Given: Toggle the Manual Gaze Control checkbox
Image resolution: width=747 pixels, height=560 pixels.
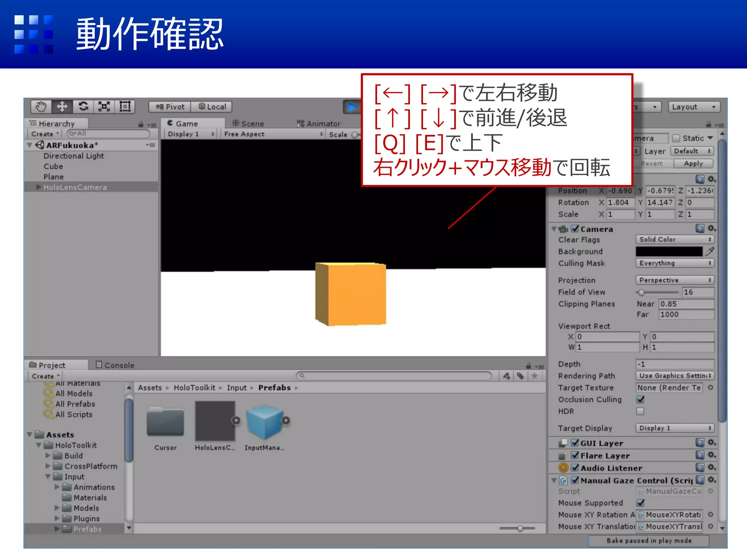Looking at the screenshot, I should tap(575, 480).
